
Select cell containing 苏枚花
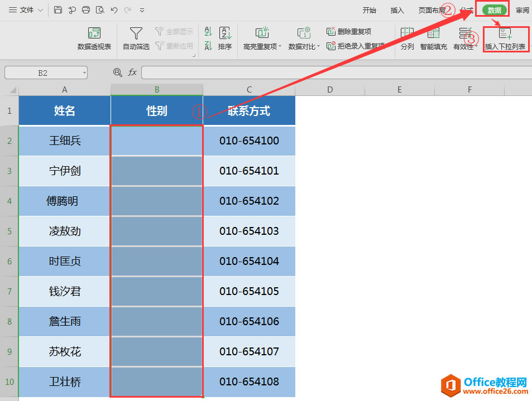(64, 351)
